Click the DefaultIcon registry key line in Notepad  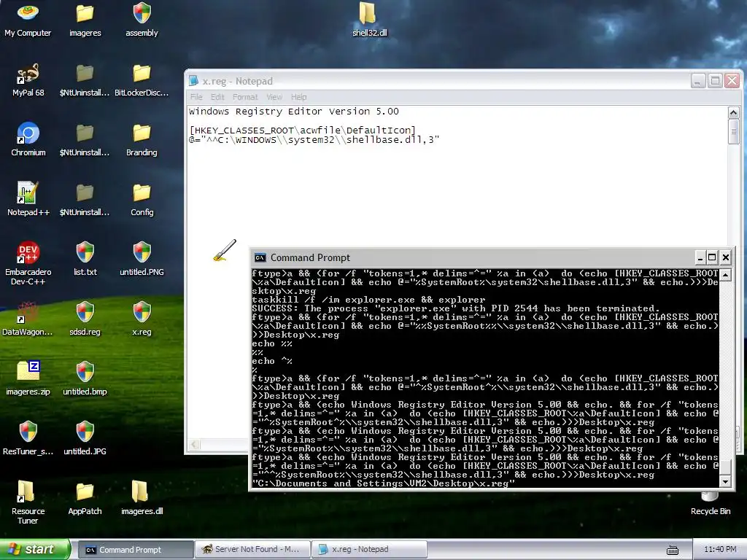point(303,130)
